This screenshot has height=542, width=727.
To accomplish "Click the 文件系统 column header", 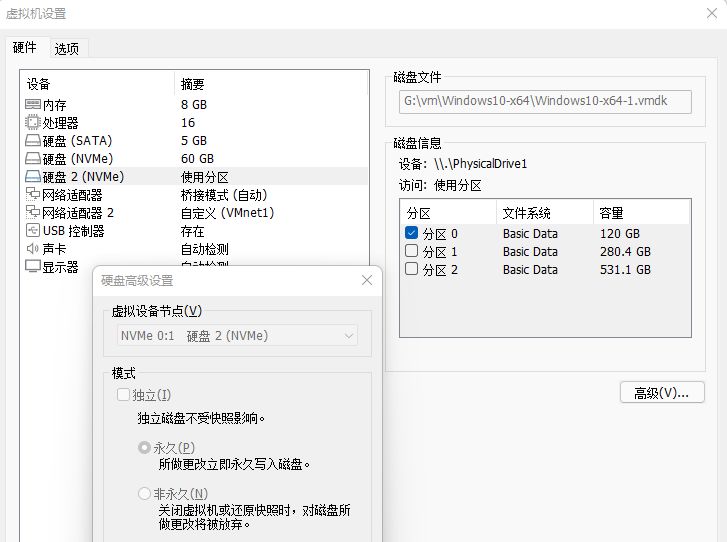I will (x=526, y=213).
